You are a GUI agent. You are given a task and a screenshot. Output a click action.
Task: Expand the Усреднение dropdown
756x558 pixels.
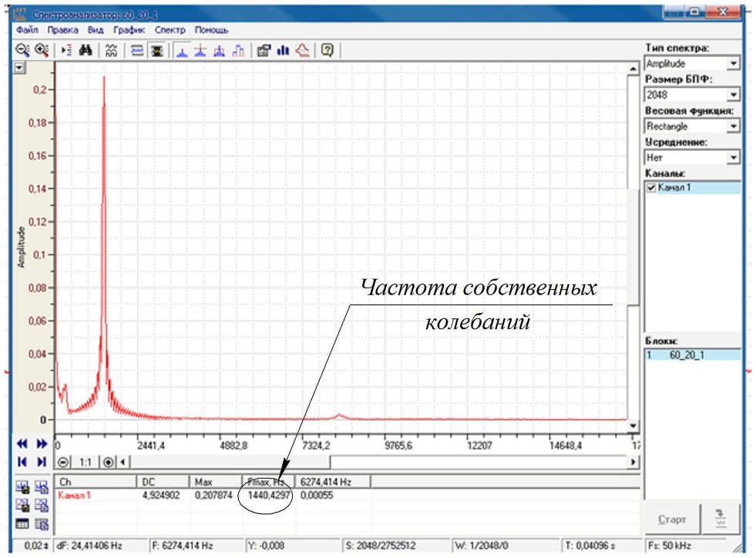pos(733,157)
